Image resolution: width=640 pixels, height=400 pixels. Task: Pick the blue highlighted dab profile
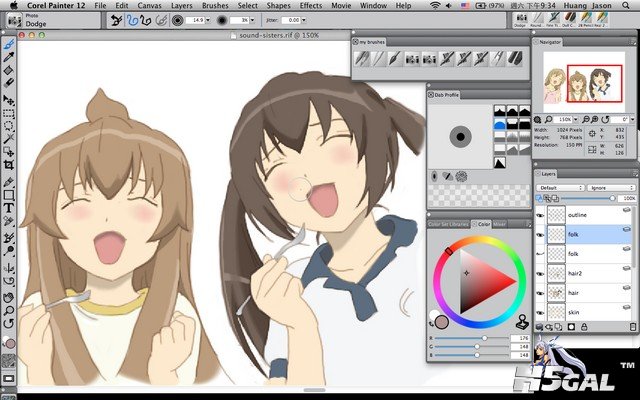point(500,124)
